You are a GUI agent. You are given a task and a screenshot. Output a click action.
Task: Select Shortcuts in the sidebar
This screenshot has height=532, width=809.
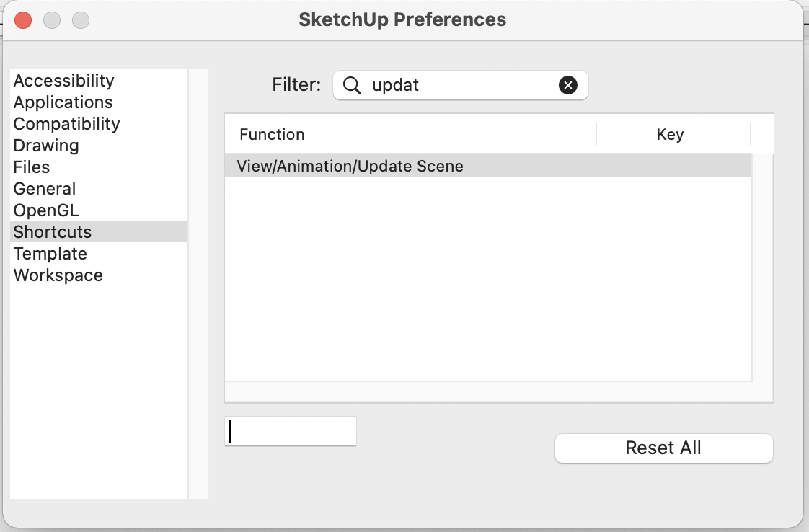(53, 232)
